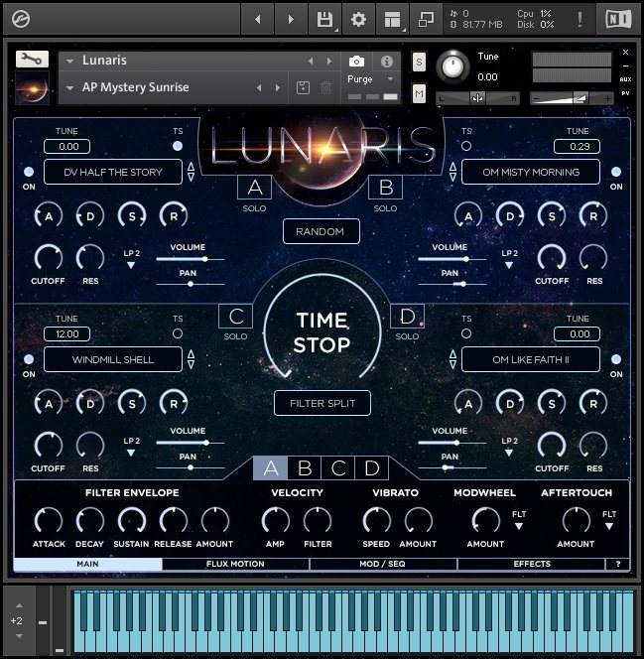Click the RANDOM button
The height and width of the screenshot is (659, 644).
coord(321,231)
